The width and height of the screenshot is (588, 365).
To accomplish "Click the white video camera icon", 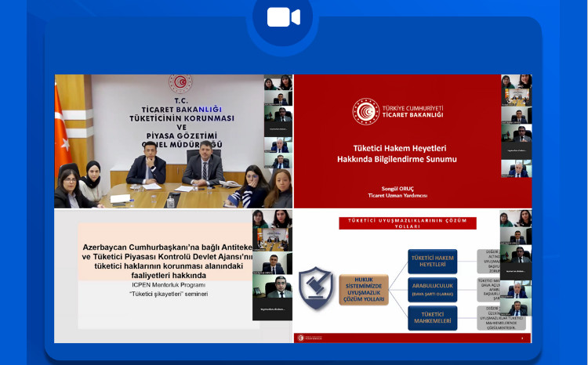I will coord(284,17).
